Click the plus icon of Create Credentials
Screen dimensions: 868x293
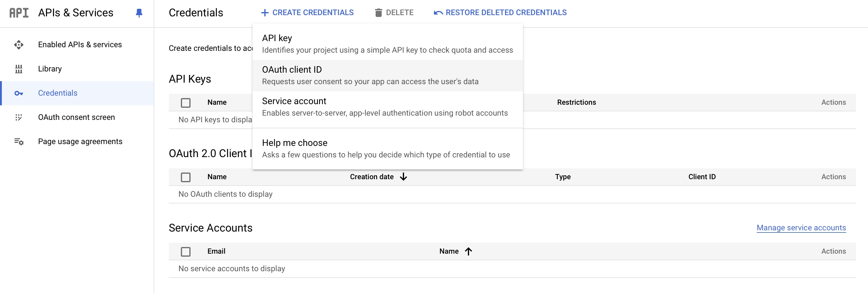pos(265,13)
